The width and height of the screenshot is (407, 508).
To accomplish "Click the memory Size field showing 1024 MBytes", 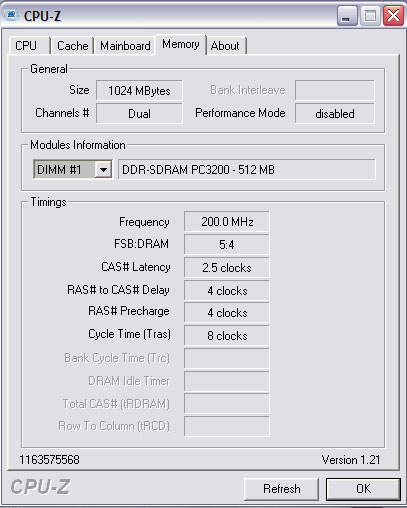I will (139, 90).
